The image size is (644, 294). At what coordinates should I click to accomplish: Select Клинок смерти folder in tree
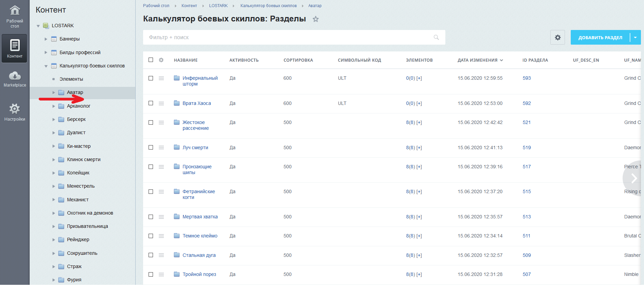[83, 159]
